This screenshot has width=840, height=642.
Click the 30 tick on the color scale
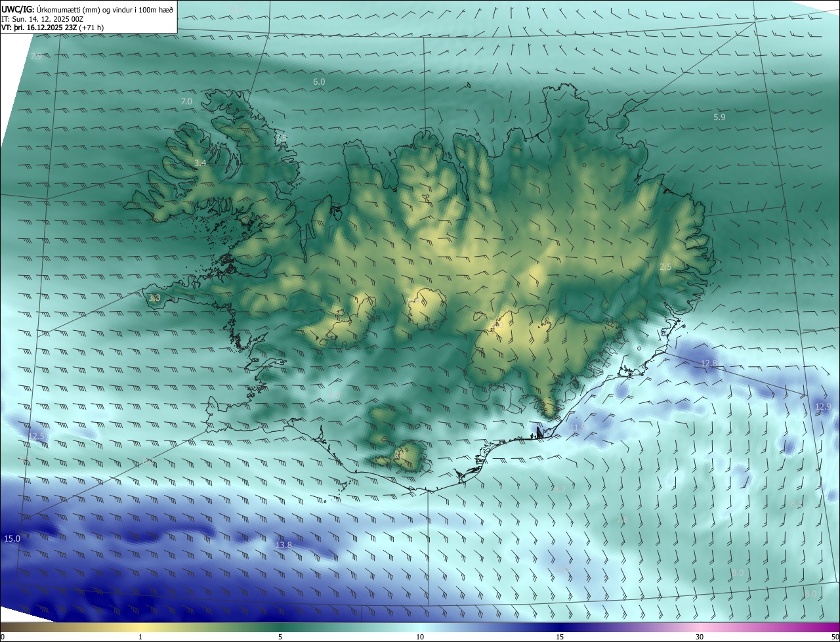click(x=700, y=637)
